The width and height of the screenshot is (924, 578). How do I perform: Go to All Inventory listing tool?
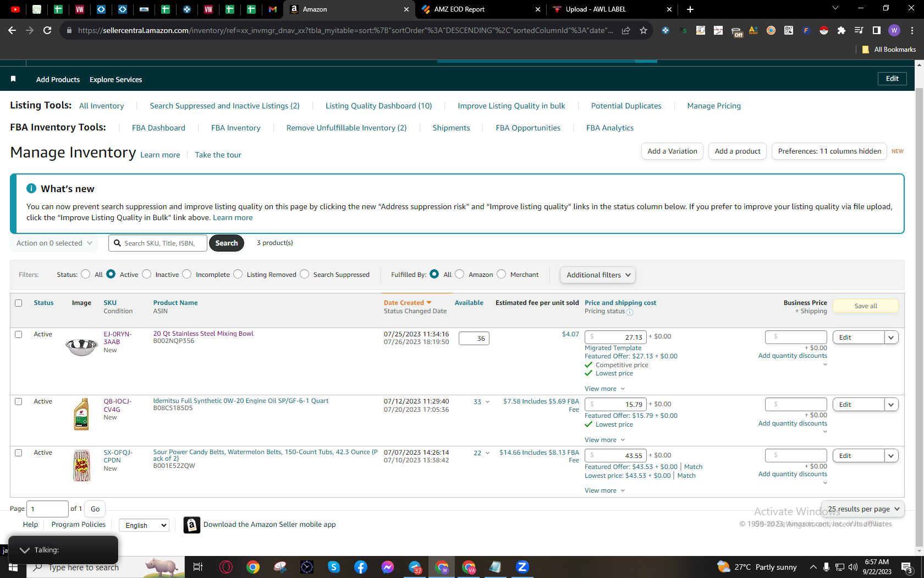point(101,106)
